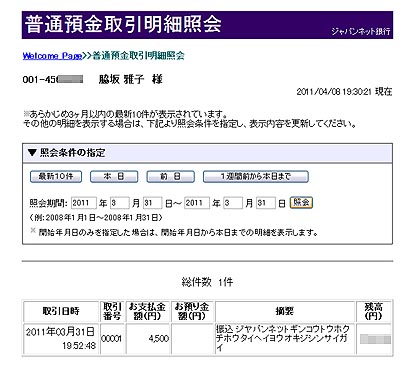This screenshot has height=370, width=410.
Task: Click the Welcome Page breadcrumb link
Action: pyautogui.click(x=52, y=56)
